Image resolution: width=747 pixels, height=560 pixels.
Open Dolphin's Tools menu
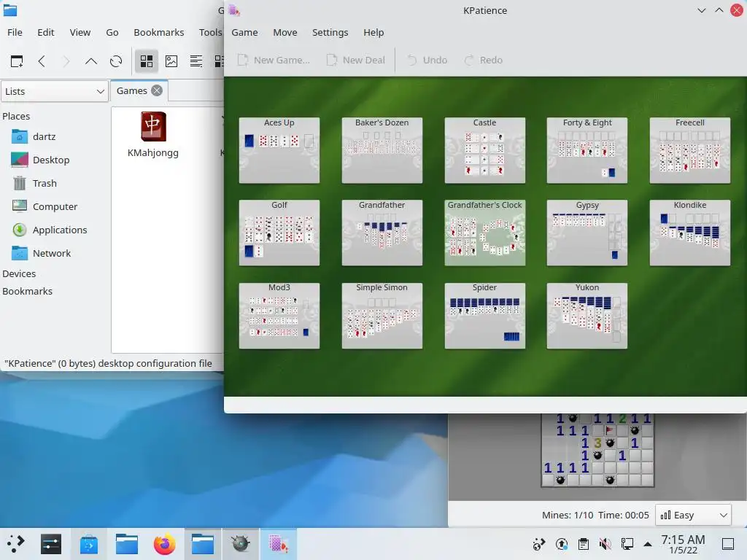pyautogui.click(x=210, y=32)
